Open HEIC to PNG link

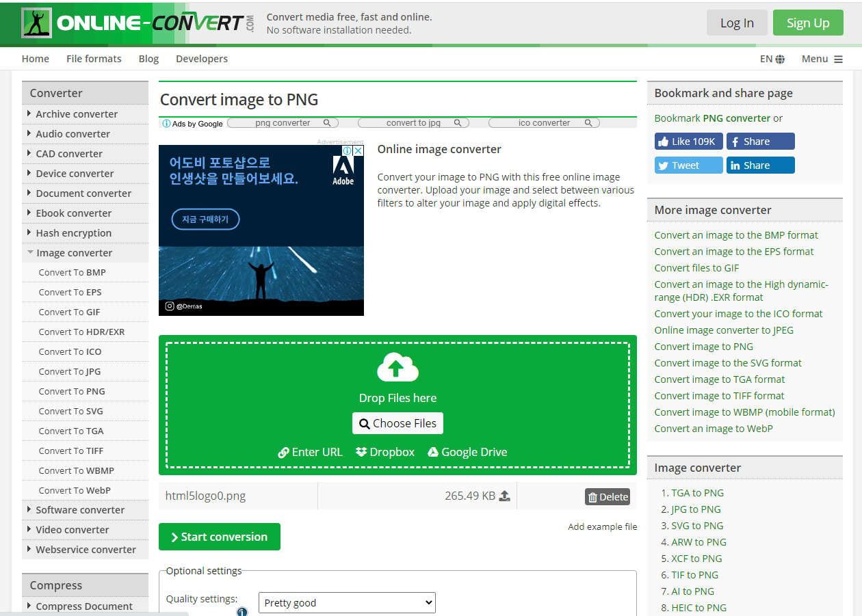(699, 608)
